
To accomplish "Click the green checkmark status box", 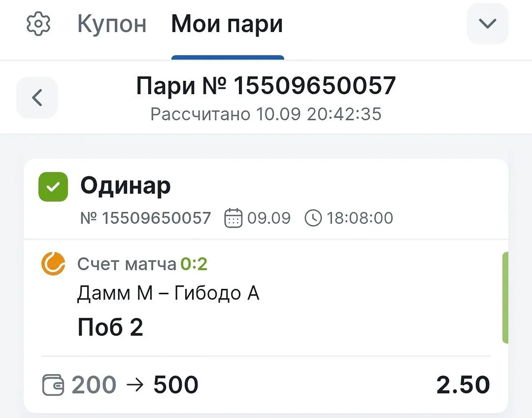I will (53, 187).
